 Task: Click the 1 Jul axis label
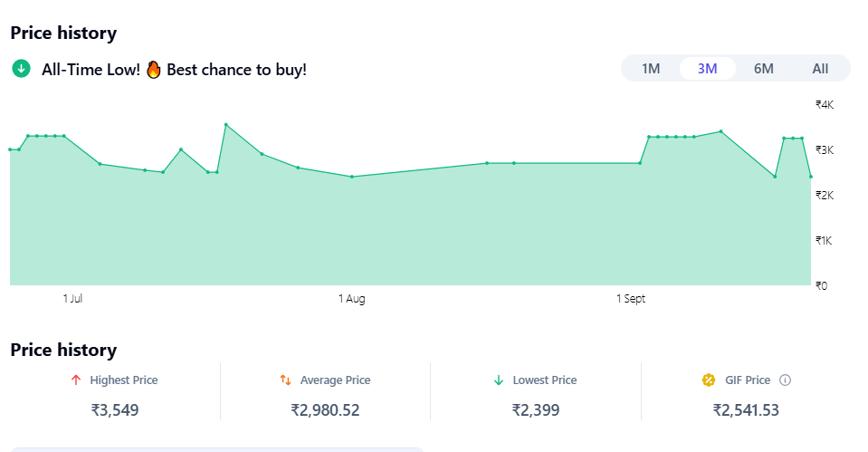pyautogui.click(x=73, y=299)
